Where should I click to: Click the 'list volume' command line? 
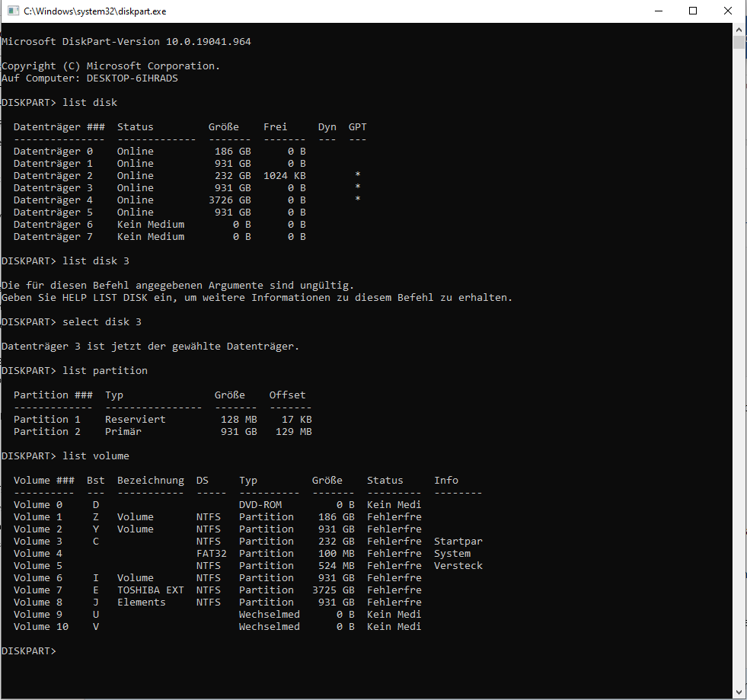click(65, 455)
